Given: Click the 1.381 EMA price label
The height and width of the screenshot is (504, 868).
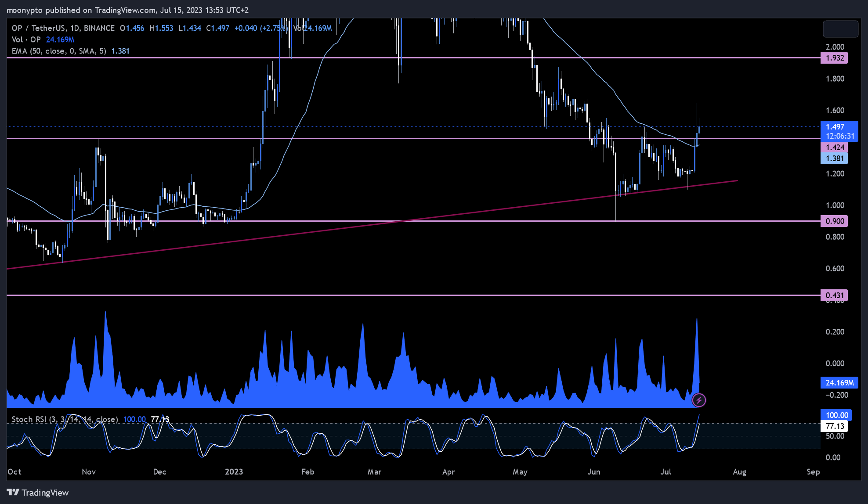Looking at the screenshot, I should click(x=834, y=158).
